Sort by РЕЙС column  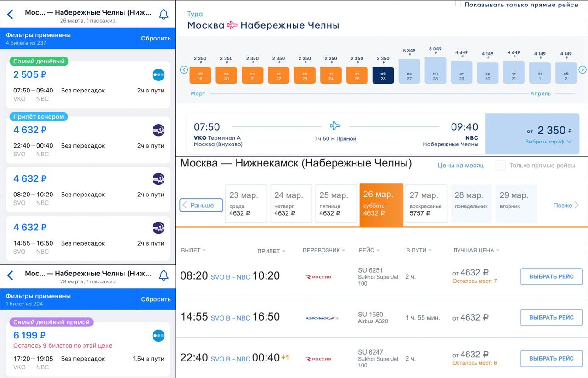pos(369,250)
